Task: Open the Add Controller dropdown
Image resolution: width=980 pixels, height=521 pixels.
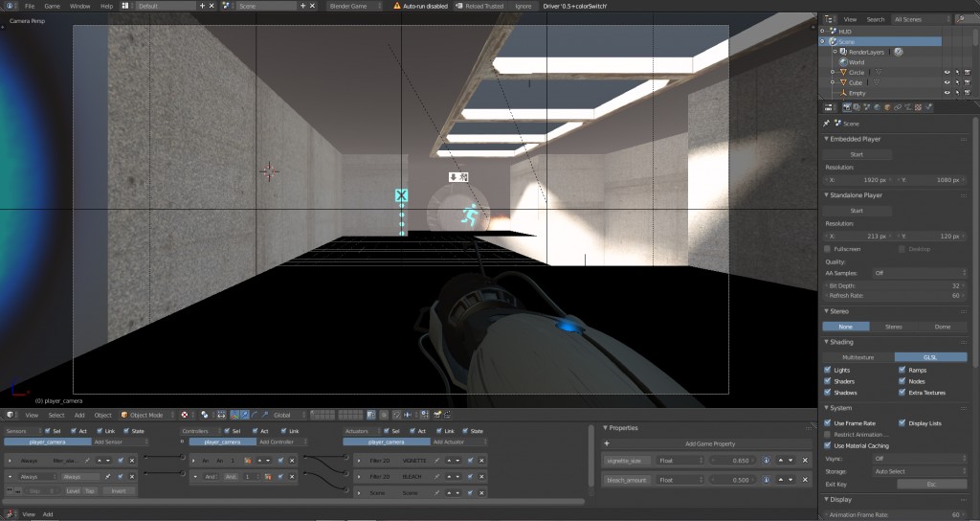Action: click(282, 442)
